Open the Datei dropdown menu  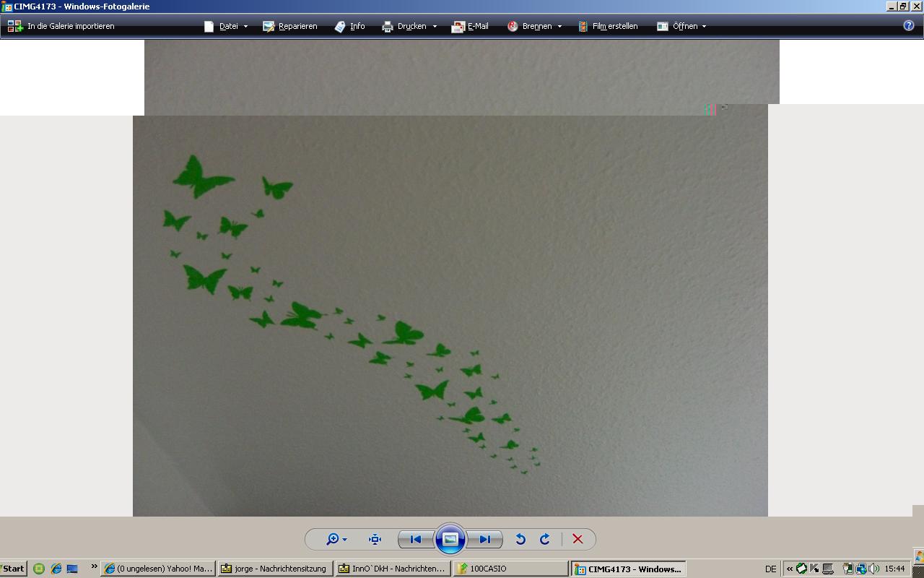click(227, 26)
